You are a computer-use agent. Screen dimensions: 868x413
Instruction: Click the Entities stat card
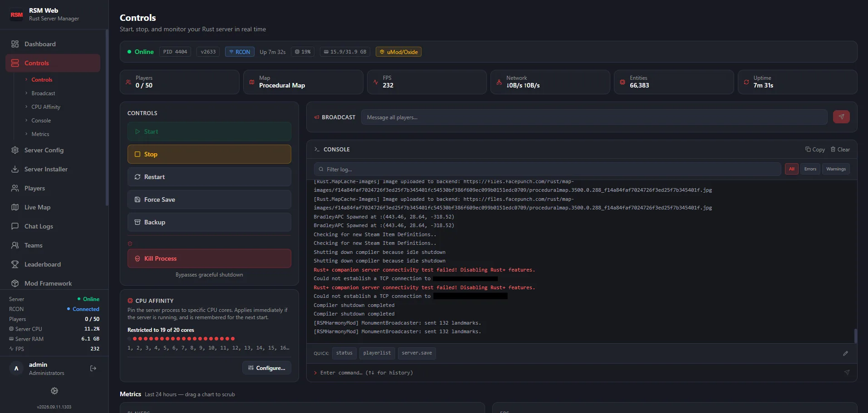[674, 82]
